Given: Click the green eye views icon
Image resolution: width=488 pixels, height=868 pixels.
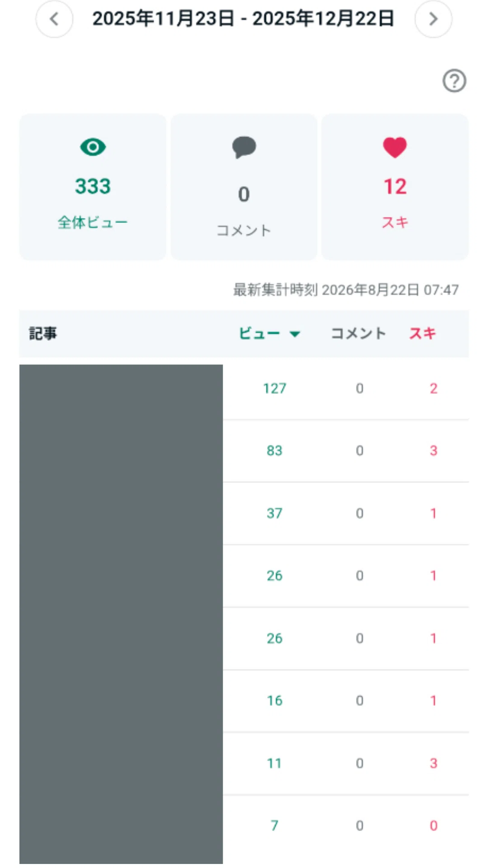Looking at the screenshot, I should coord(93,147).
